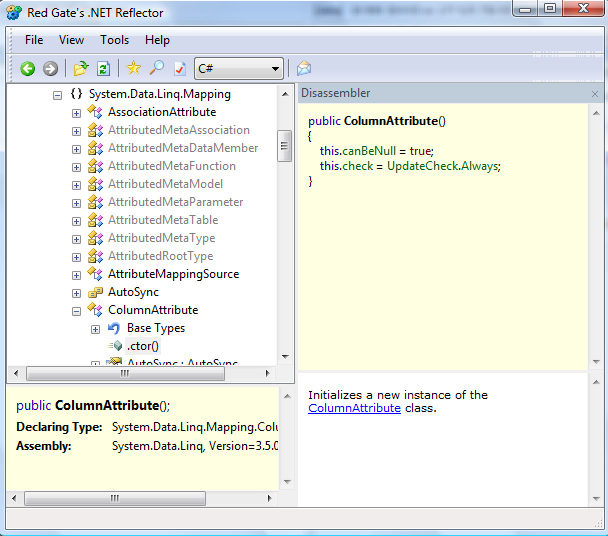Click the AttributeMappingSource class icon
This screenshot has height=536, width=608.
pyautogui.click(x=95, y=274)
